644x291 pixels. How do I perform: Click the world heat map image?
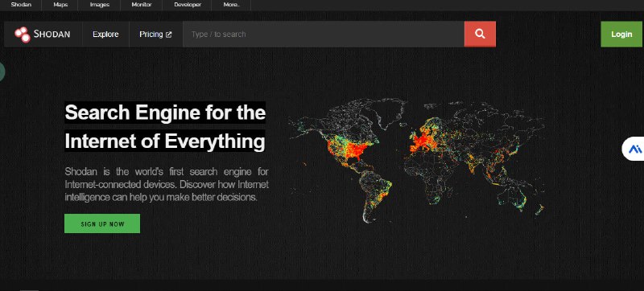coord(416,160)
